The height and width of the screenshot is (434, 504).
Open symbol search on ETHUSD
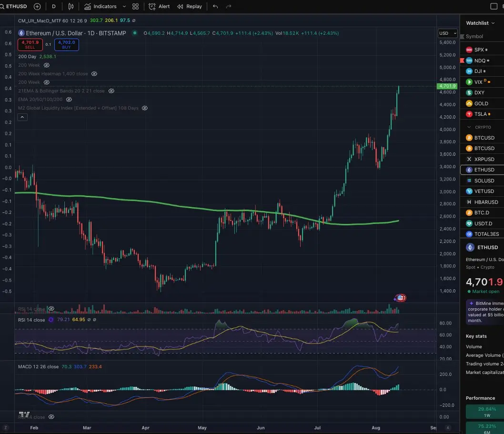(14, 6)
